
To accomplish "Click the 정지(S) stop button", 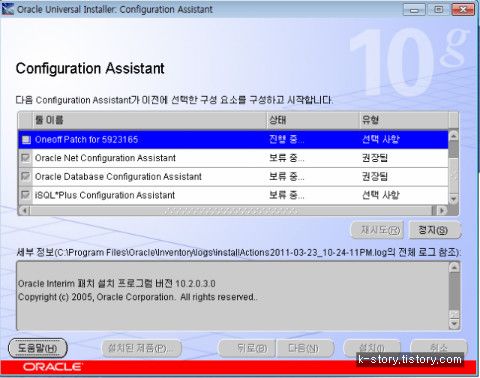I will pos(434,230).
